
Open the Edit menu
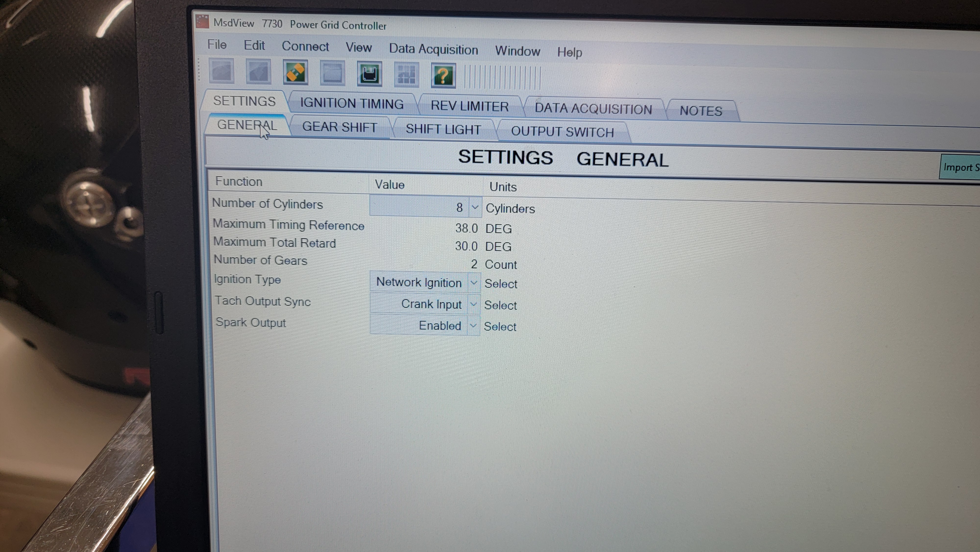(254, 45)
